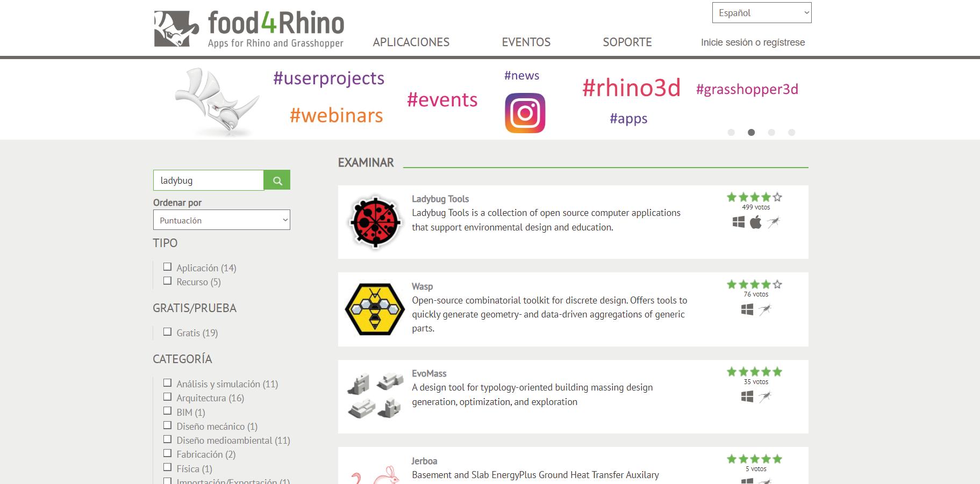Click star rating of Wasp
980x484 pixels.
[x=755, y=284]
